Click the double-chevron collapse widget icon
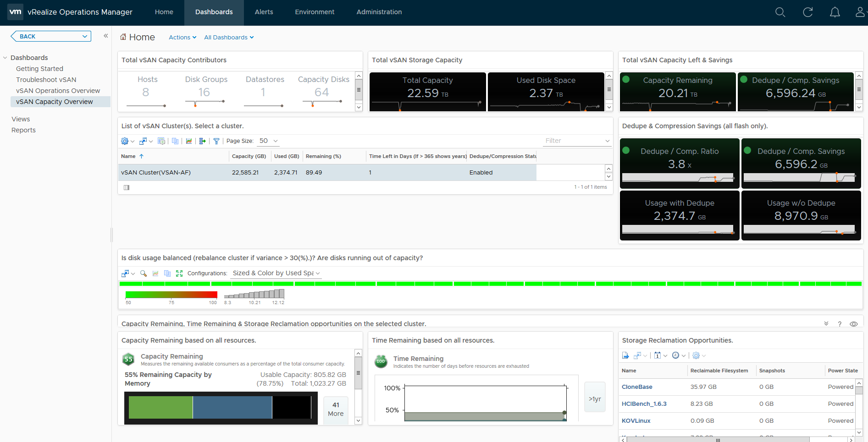The image size is (868, 442). point(826,323)
